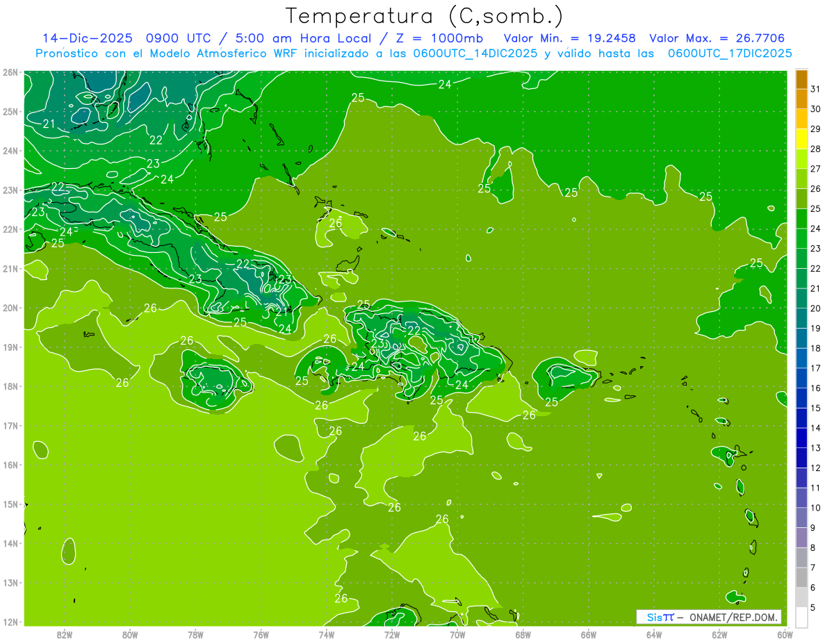This screenshot has width=834, height=644.
Task: Click the '31' label on the color scale
Action: (815, 89)
